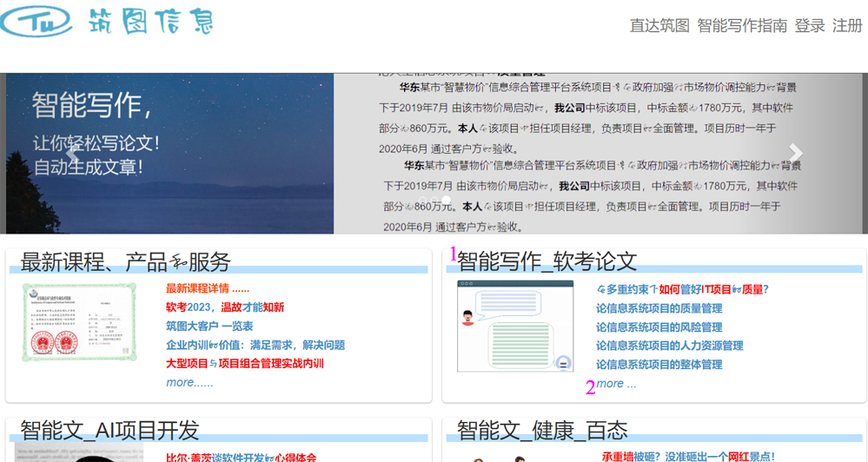
Task: Open 如何管好IT项目的质量 article link
Action: pos(683,289)
